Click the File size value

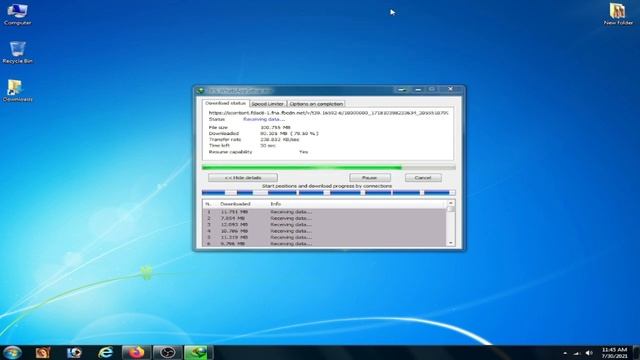276,127
